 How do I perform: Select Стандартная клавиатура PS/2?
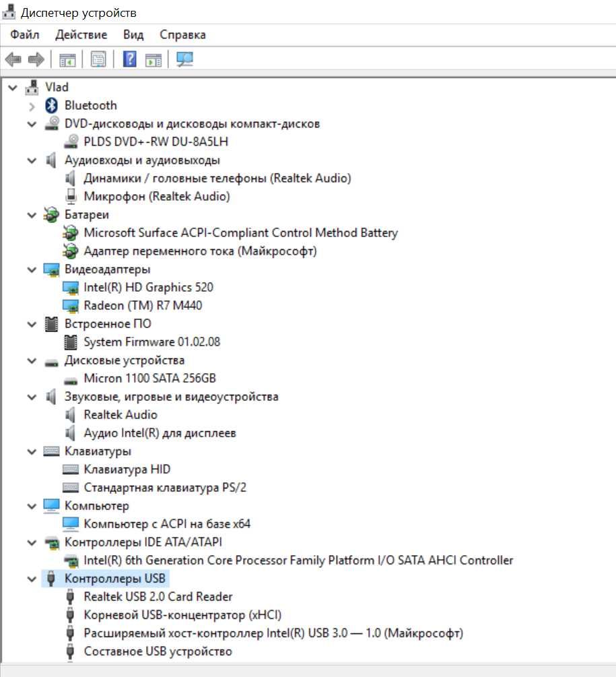pyautogui.click(x=165, y=488)
